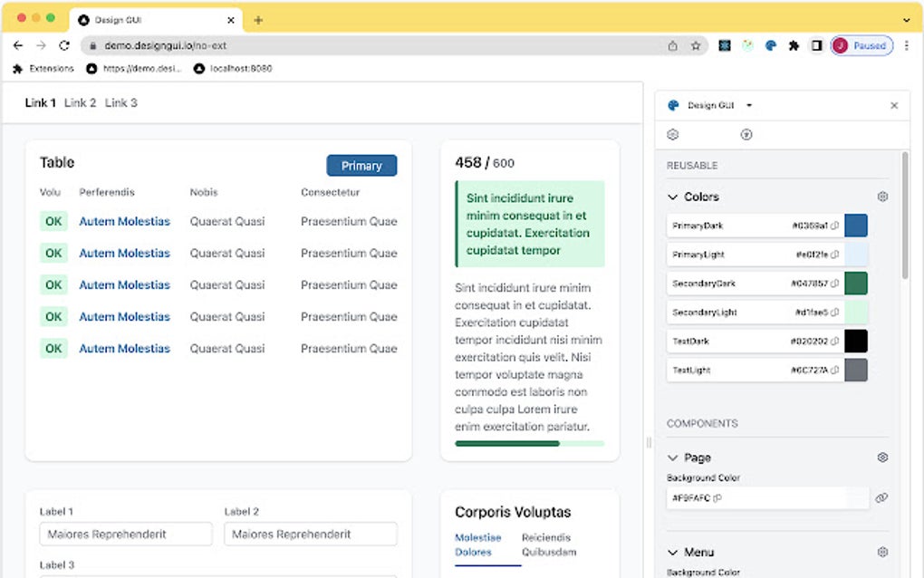Open the first Autem Molestias link
Viewport: 924px width, 578px height.
(x=124, y=221)
